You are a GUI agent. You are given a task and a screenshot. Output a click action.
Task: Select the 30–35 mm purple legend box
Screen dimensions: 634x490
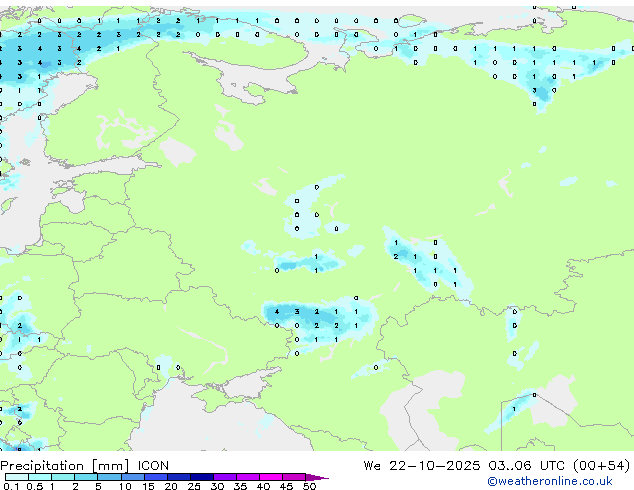click(225, 477)
